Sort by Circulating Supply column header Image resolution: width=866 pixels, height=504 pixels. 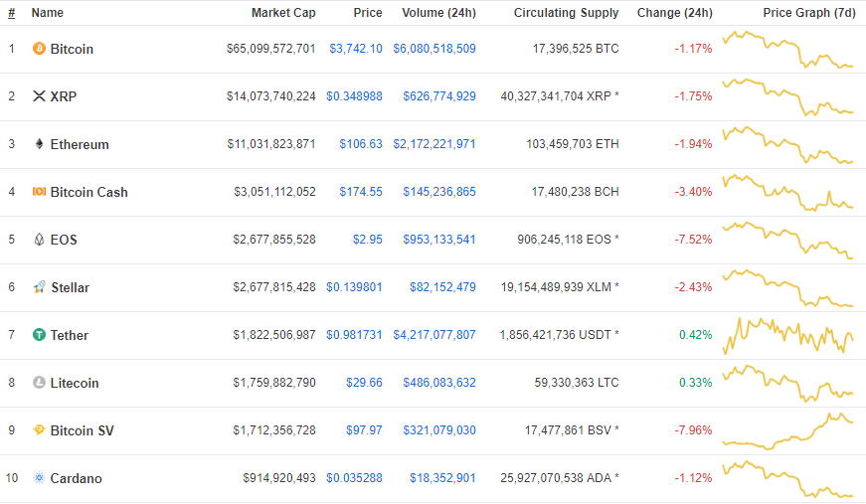[x=566, y=13]
